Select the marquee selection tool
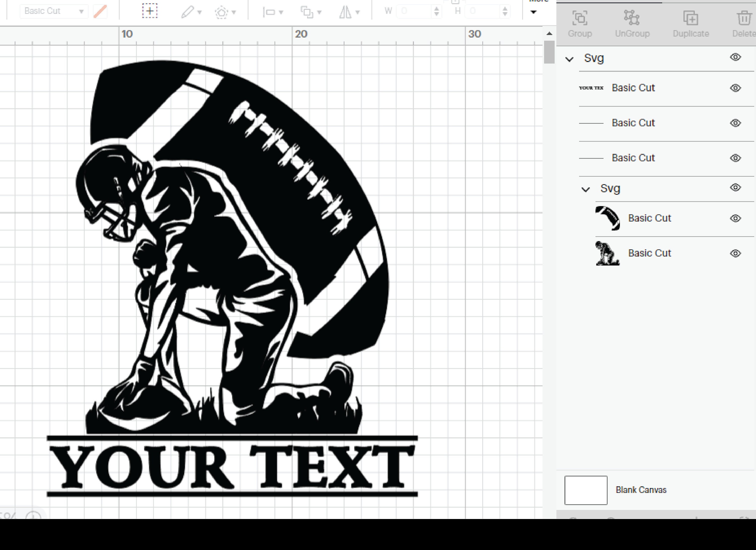This screenshot has width=756, height=550. (x=150, y=11)
